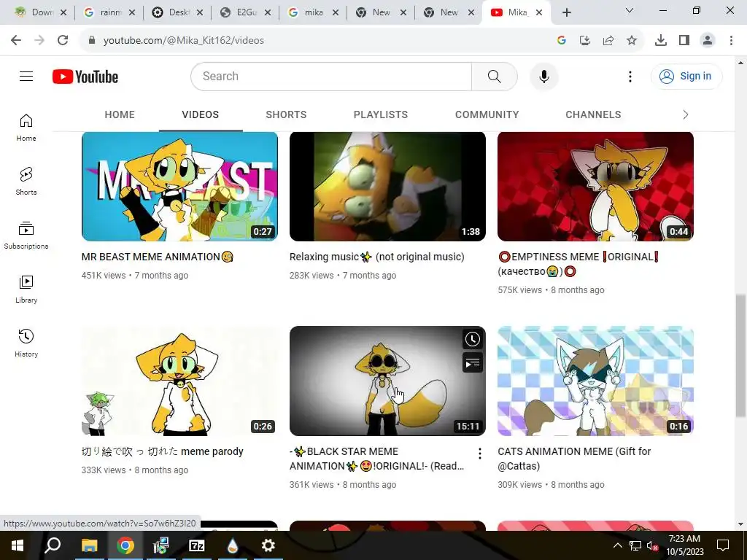This screenshot has height=560, width=747.
Task: Open BLACK STAR MEME ANIMATION title
Action: tap(377, 459)
